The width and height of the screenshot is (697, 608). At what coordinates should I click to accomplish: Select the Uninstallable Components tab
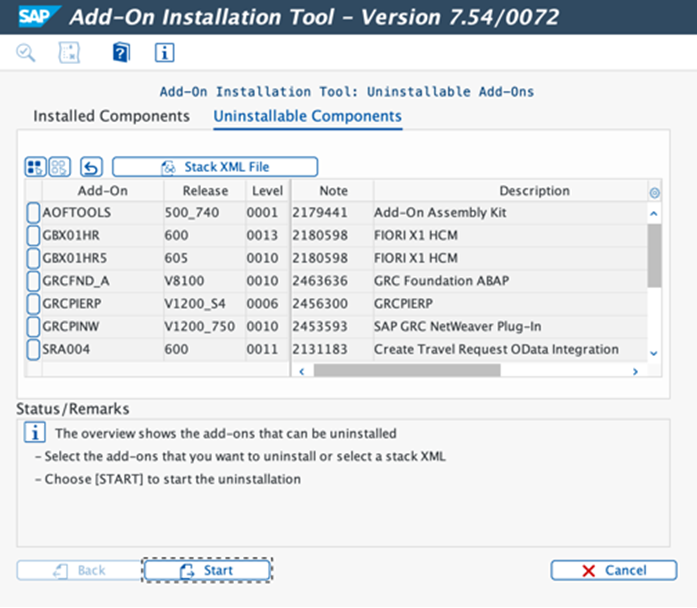[308, 116]
